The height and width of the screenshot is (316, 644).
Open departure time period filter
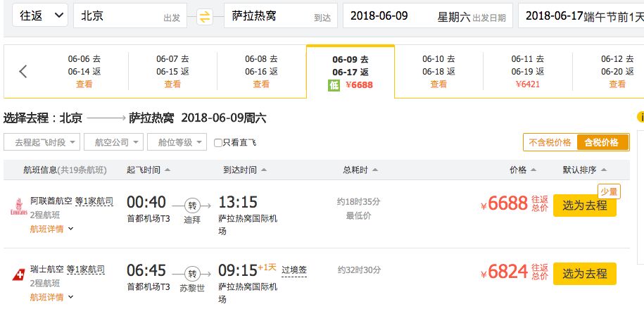pyautogui.click(x=42, y=142)
